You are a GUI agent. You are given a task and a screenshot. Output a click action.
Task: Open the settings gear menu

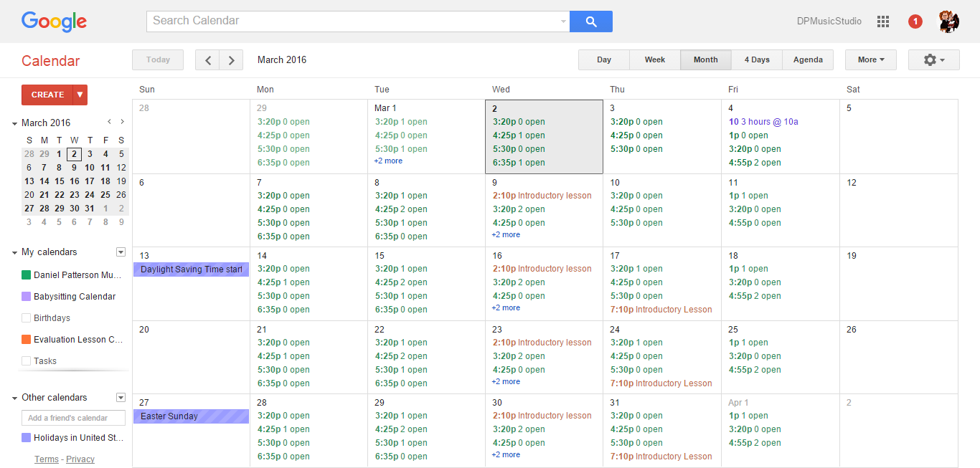coord(934,60)
